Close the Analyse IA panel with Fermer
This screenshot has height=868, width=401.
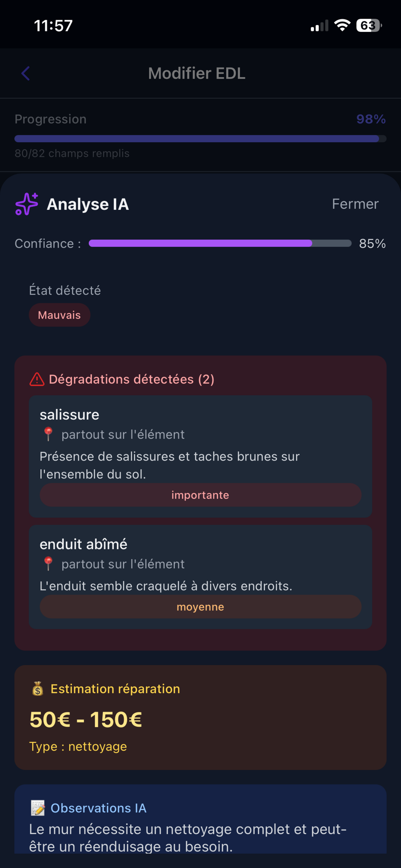click(x=355, y=204)
